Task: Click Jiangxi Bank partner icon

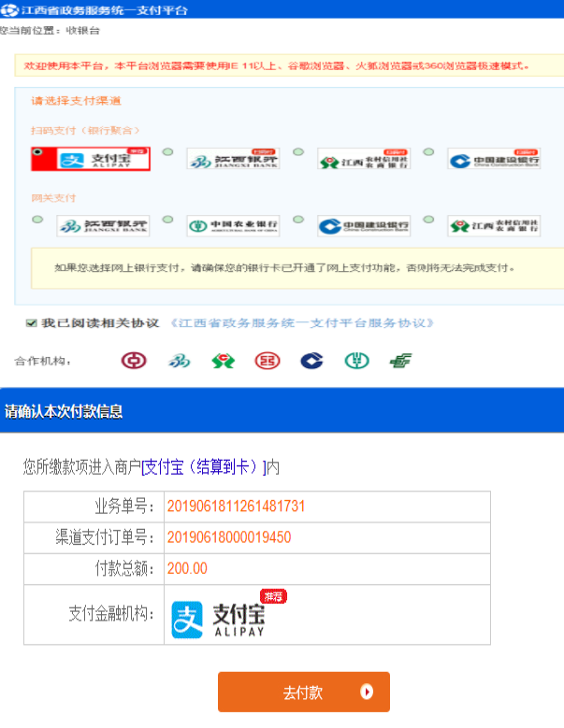Action: (180, 361)
